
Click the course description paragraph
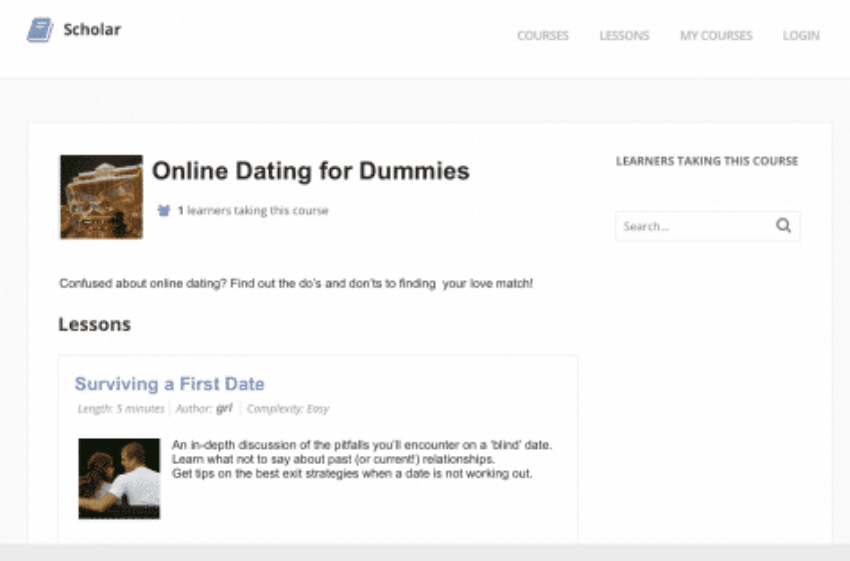pos(296,283)
